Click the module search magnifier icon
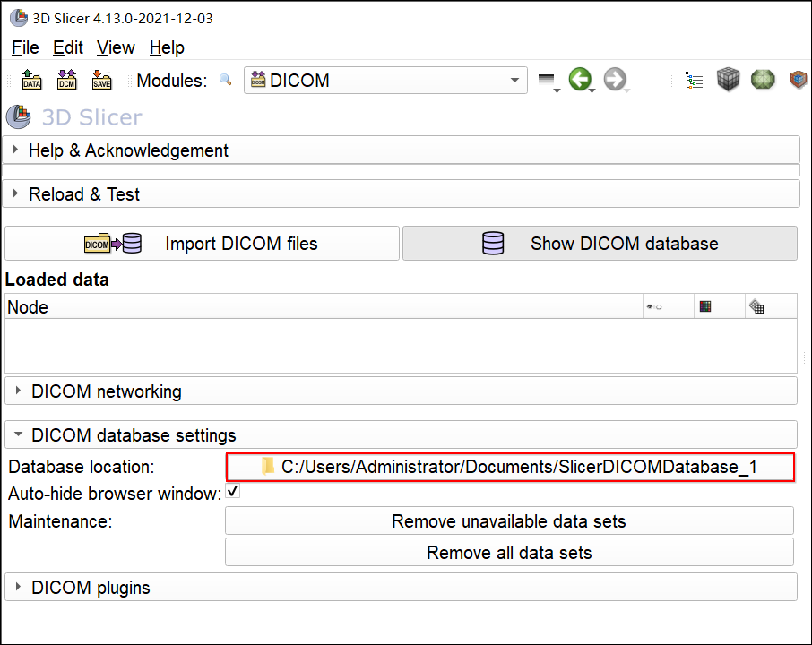The image size is (812, 645). (x=225, y=80)
